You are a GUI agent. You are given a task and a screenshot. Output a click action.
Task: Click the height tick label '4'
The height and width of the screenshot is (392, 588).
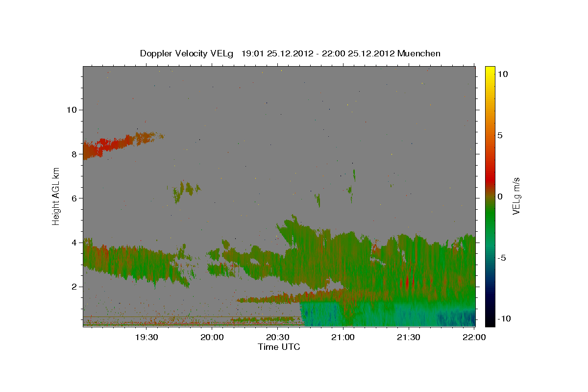pyautogui.click(x=73, y=243)
